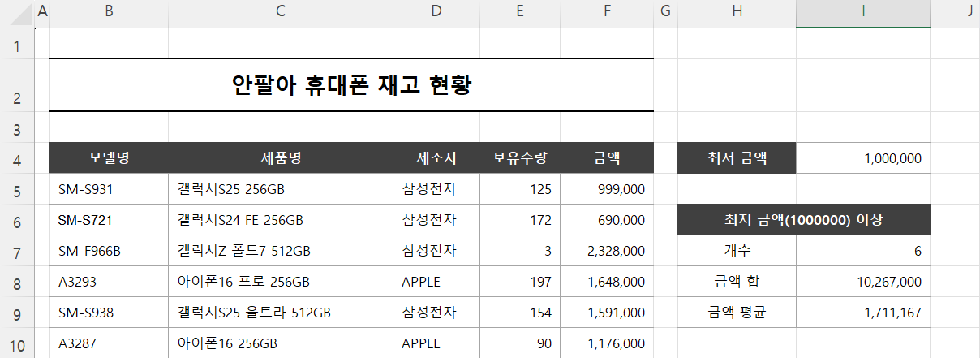Click APPLE in the A3293 row
The image size is (980, 358).
coord(436,282)
